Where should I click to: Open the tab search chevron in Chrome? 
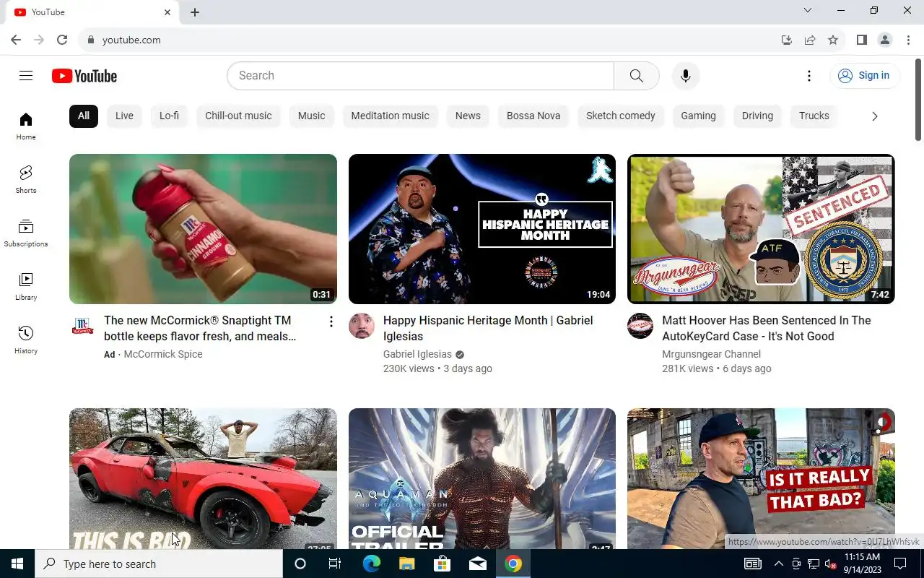[808, 10]
